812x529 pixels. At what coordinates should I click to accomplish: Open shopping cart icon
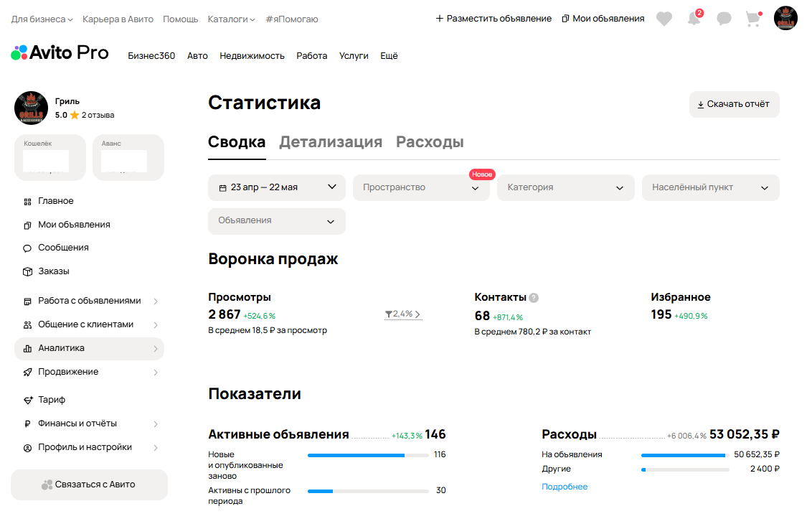pyautogui.click(x=753, y=19)
